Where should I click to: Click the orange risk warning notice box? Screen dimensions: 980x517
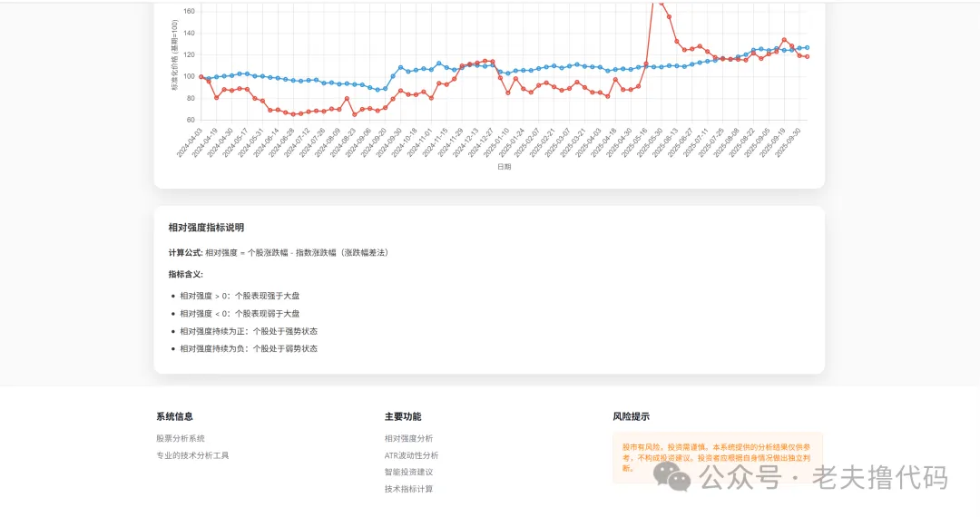(x=717, y=457)
